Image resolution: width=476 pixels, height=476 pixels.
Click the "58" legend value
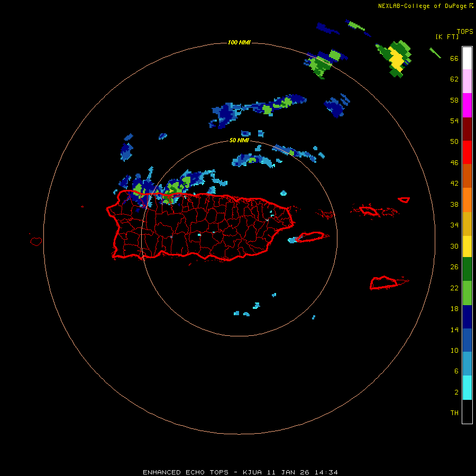click(454, 100)
